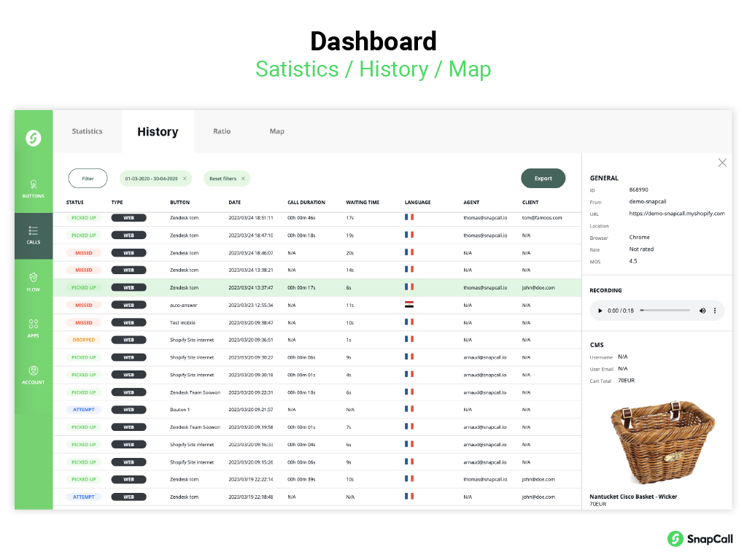Image resolution: width=747 pixels, height=560 pixels.
Task: Select the Calls icon in the sidebar
Action: coord(33,230)
